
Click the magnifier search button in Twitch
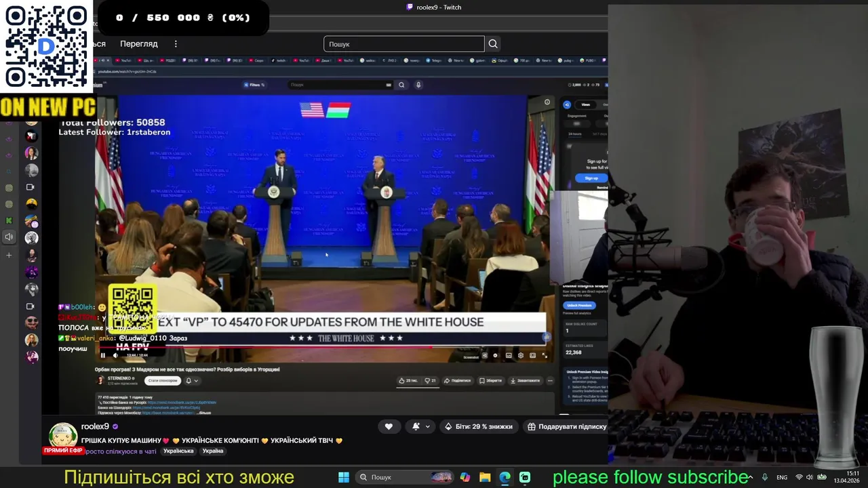(x=493, y=44)
